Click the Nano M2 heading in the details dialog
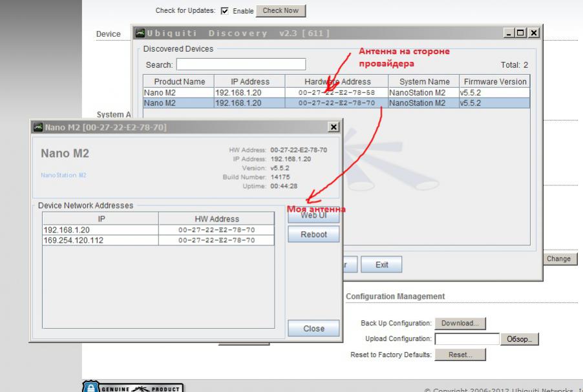The height and width of the screenshot is (392, 583). coord(65,153)
